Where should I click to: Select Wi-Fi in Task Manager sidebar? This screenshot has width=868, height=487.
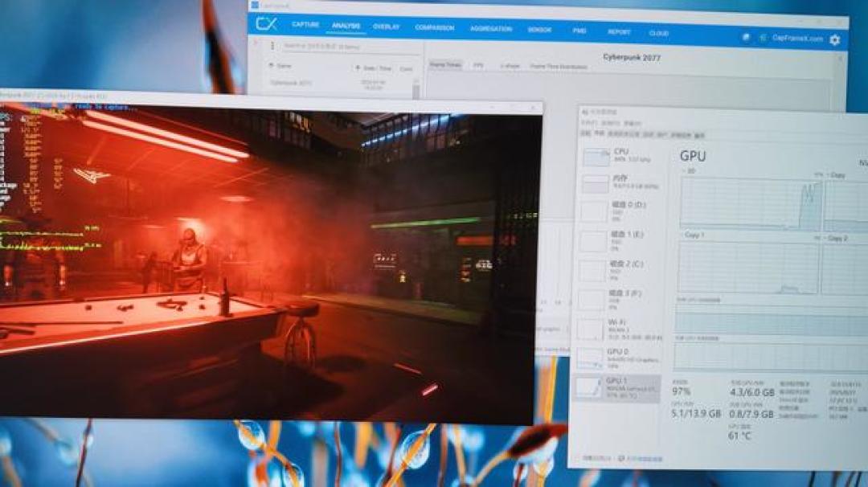(x=619, y=329)
